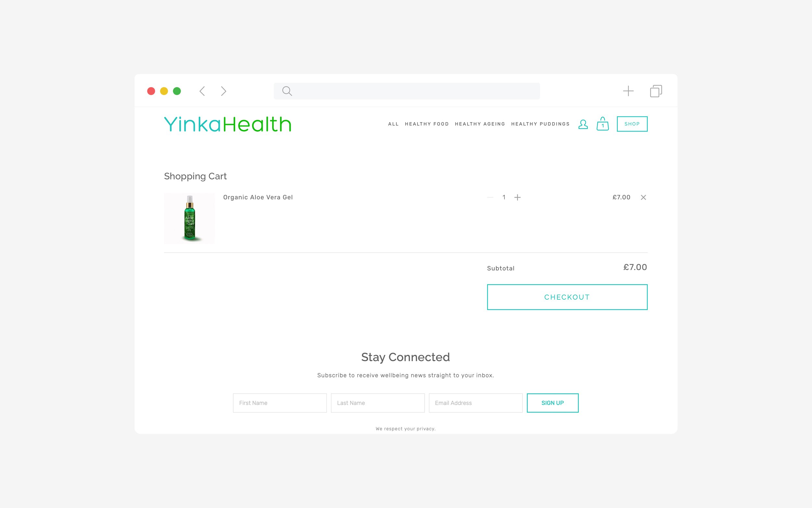Click the new tab plus icon
Viewport: 812px width, 508px height.
(628, 91)
